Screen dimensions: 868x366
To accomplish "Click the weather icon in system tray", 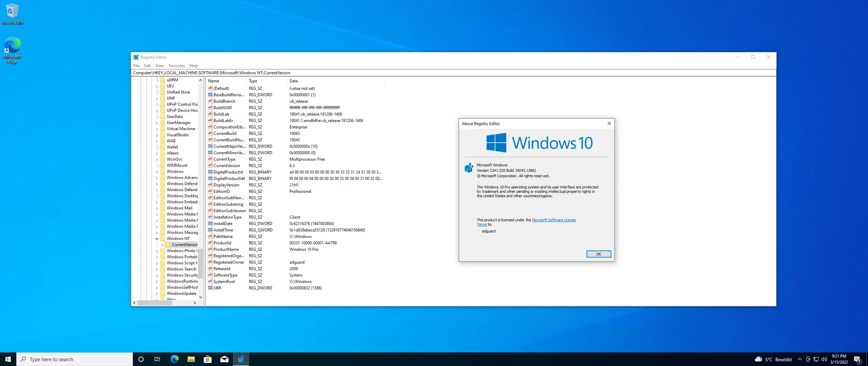I will click(758, 359).
